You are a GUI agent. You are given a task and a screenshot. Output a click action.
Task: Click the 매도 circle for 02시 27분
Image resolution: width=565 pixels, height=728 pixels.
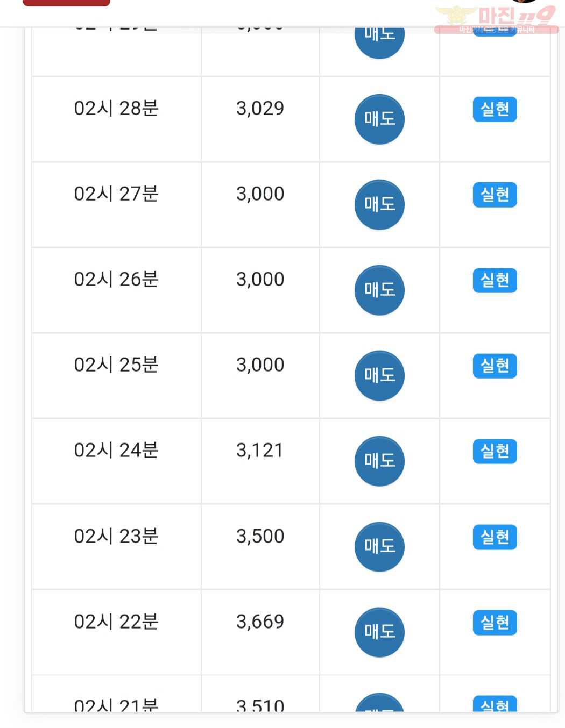click(x=379, y=205)
